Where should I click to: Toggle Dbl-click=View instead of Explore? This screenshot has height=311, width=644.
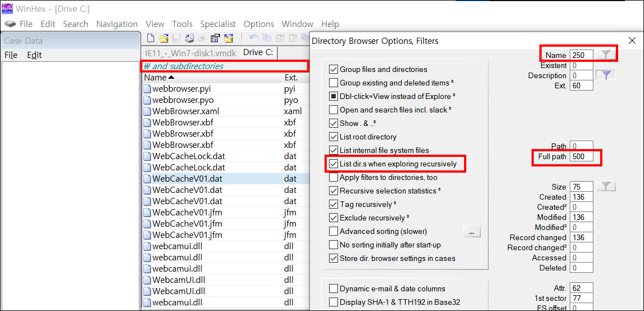click(333, 97)
